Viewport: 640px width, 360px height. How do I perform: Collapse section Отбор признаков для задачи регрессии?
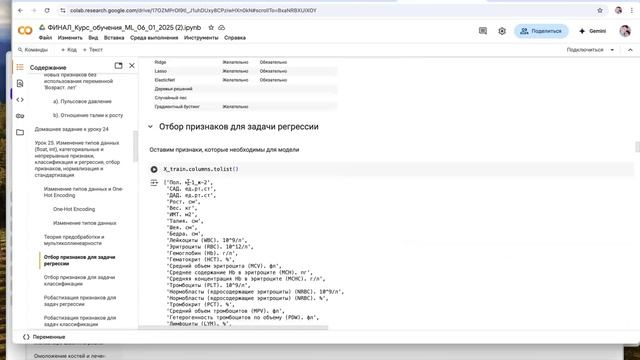150,127
